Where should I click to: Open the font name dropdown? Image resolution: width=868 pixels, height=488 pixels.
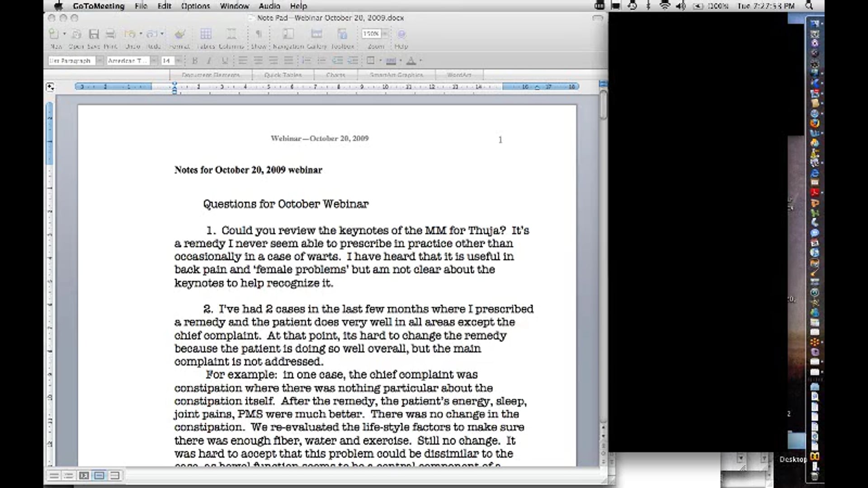click(154, 61)
